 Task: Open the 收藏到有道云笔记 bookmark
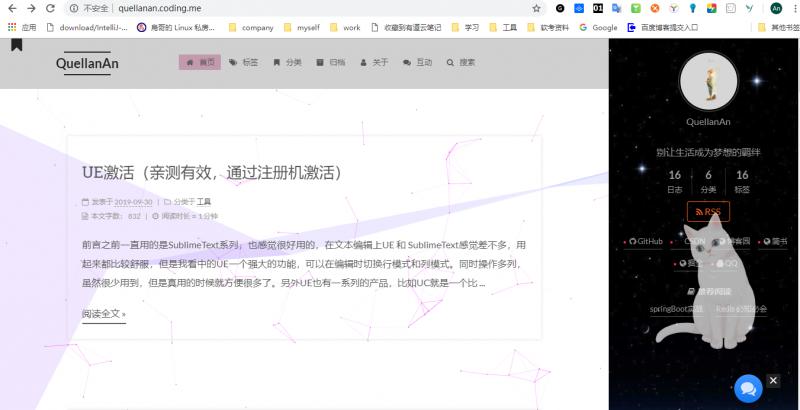click(406, 28)
